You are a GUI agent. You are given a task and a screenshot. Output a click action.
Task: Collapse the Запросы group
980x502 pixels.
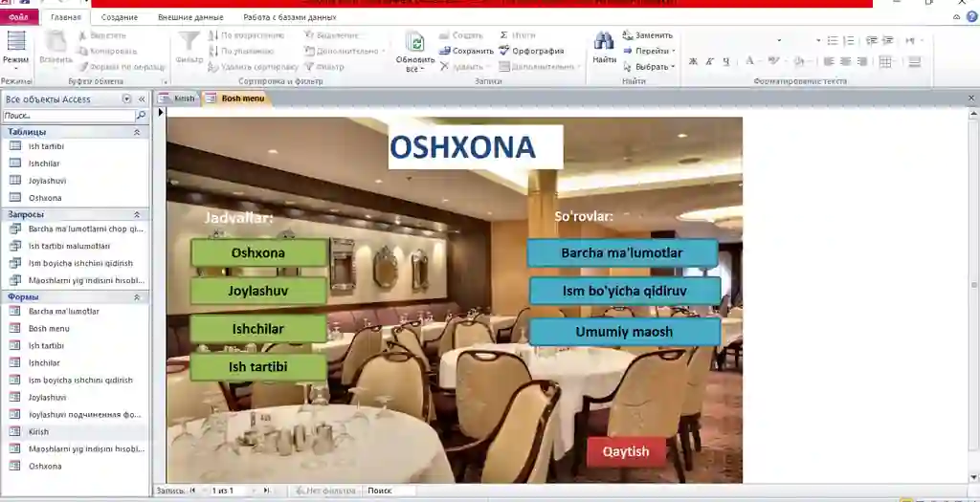tap(137, 214)
